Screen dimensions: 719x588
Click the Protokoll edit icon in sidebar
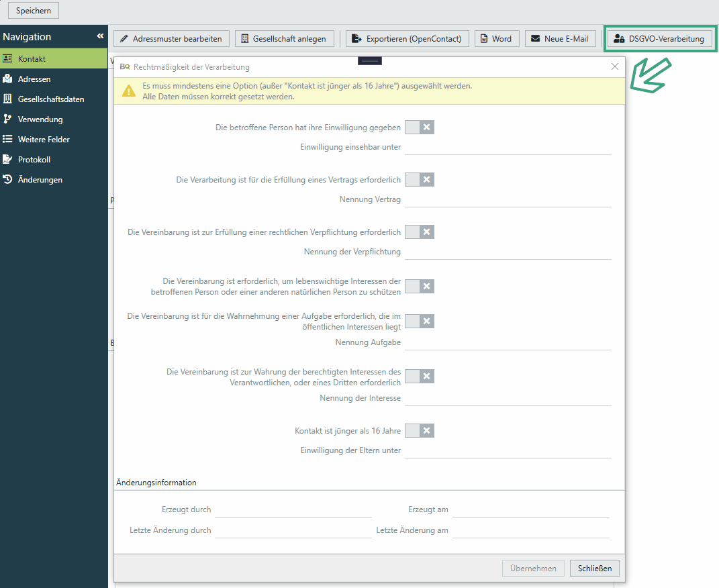click(7, 160)
